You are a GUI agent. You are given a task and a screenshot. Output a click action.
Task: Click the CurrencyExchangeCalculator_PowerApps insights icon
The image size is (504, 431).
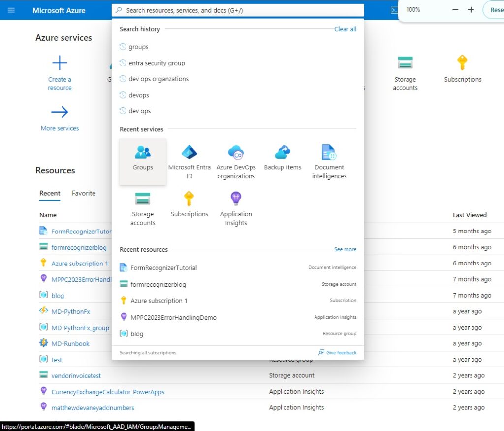(43, 391)
